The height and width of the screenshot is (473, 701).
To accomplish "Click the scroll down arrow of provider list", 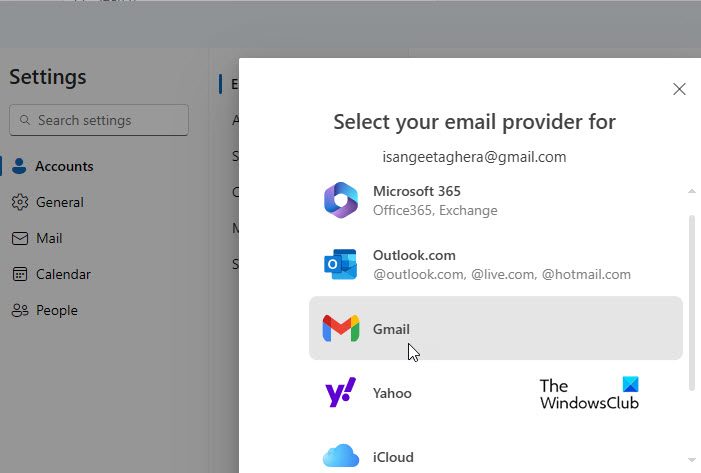I will click(x=692, y=460).
